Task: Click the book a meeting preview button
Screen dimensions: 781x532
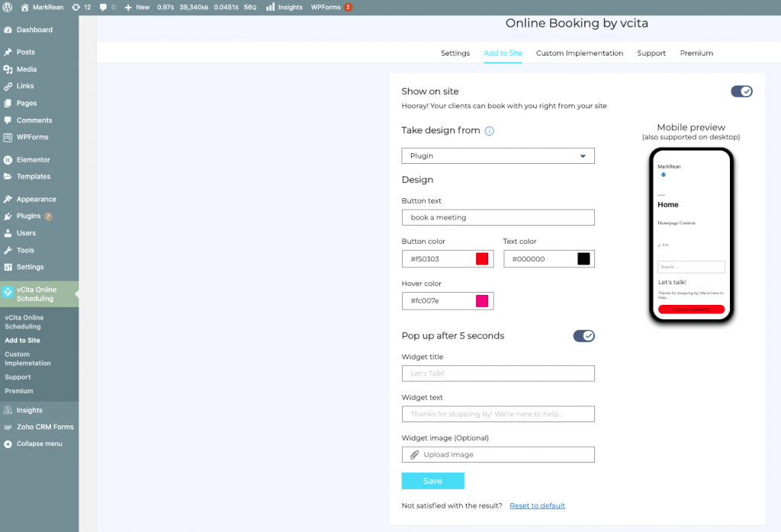Action: coord(691,309)
